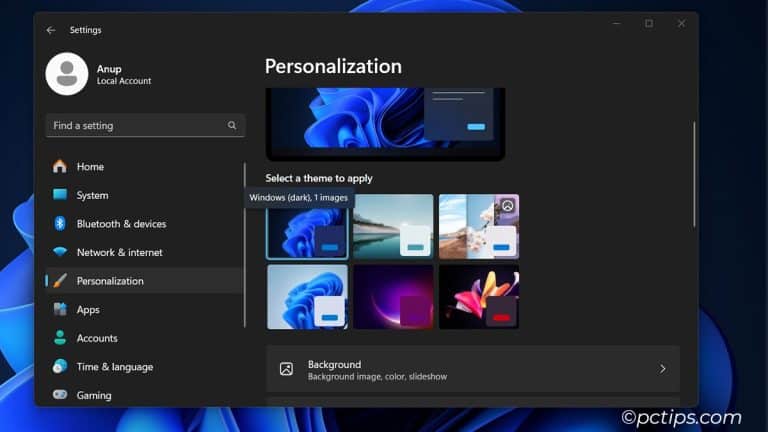Screen dimensions: 768x432
Task: Expand the Background settings chevron
Action: pos(662,369)
